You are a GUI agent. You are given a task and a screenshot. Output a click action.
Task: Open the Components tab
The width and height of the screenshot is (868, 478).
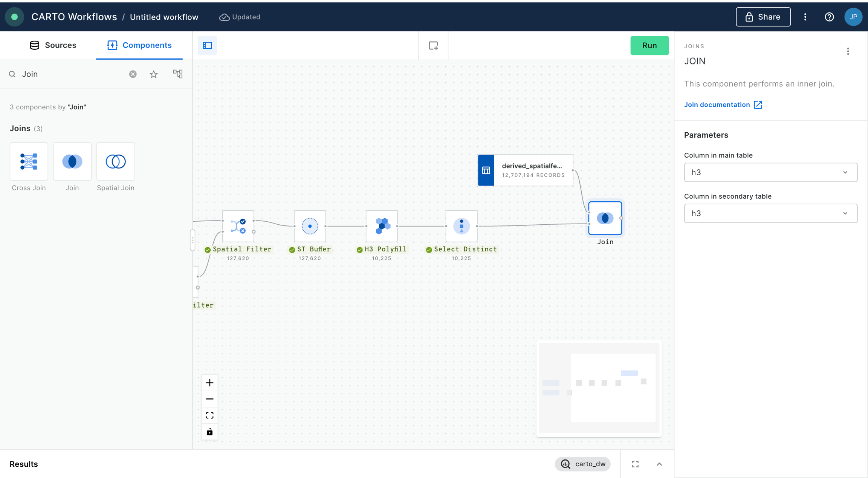[139, 45]
